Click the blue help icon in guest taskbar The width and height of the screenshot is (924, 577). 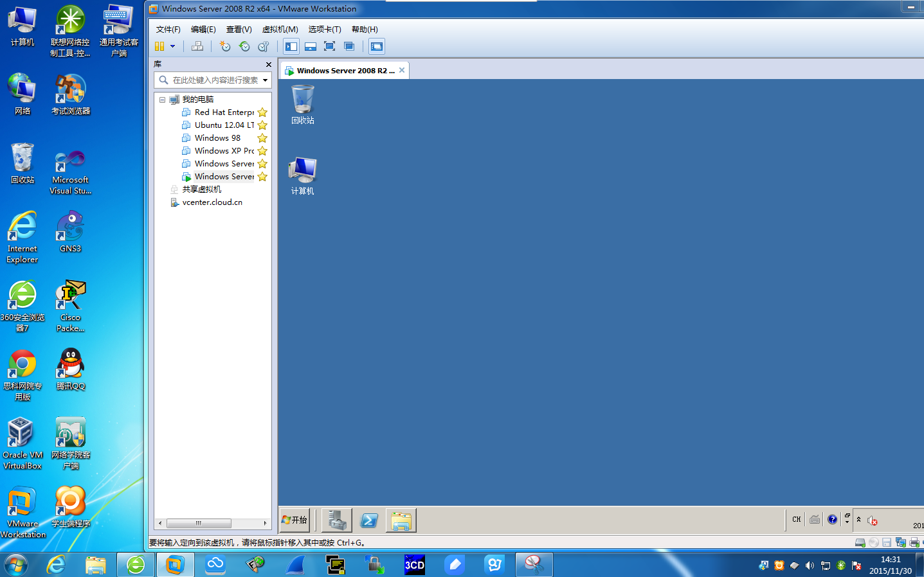tap(832, 519)
